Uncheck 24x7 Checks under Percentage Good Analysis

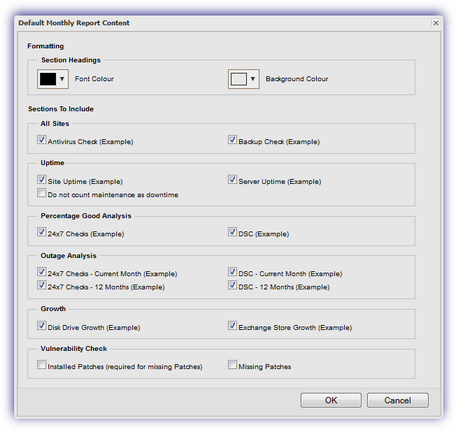point(42,232)
